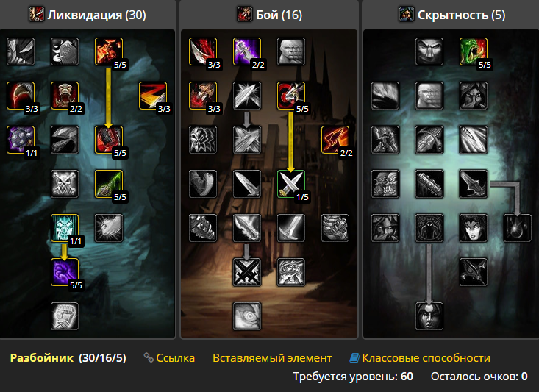Select the orange lightning 3/3 talent
Screen dimensions: 539x392
click(x=153, y=96)
